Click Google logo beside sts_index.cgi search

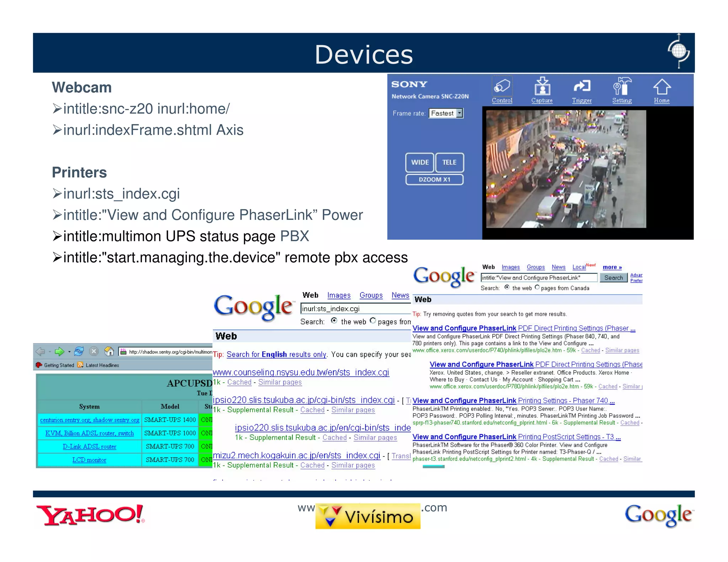pyautogui.click(x=253, y=307)
